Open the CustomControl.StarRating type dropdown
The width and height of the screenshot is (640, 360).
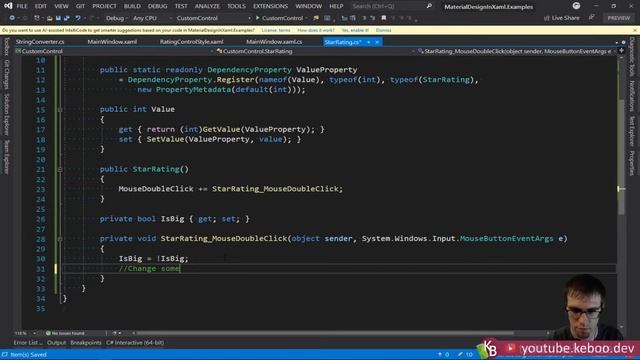(x=315, y=51)
